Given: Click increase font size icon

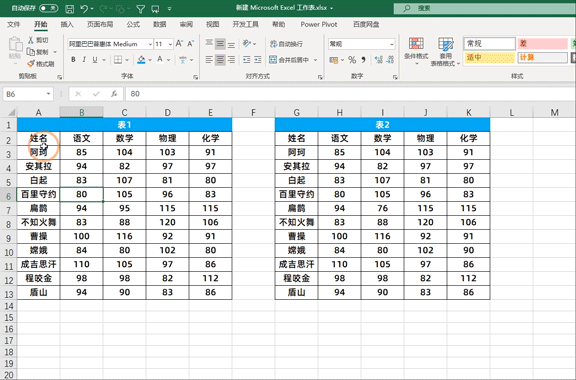Looking at the screenshot, I should pos(179,44).
